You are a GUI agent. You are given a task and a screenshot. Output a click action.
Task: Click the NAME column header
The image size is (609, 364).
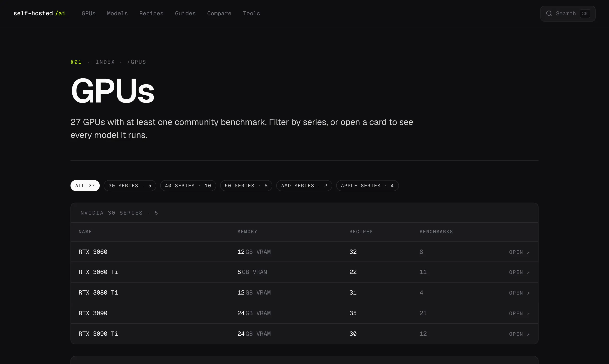pyautogui.click(x=85, y=232)
